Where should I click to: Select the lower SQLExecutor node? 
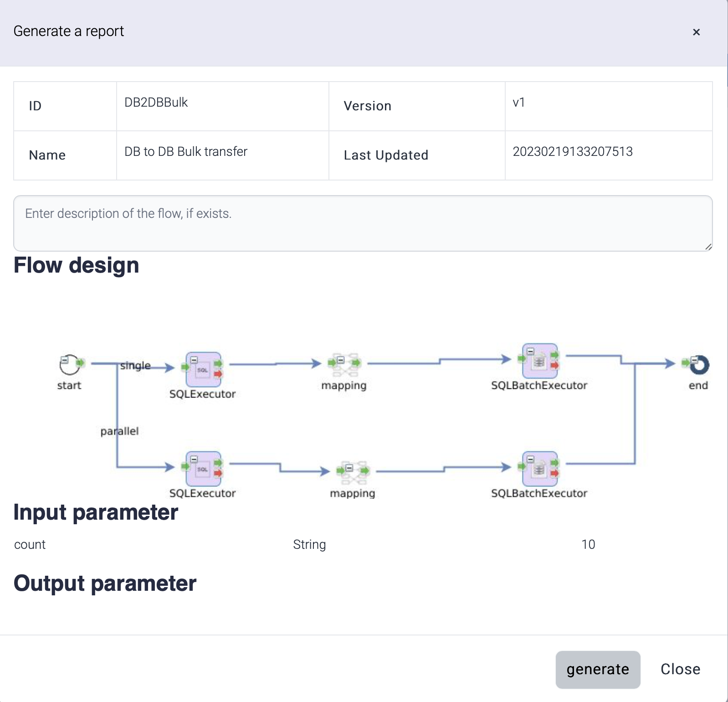tap(203, 469)
